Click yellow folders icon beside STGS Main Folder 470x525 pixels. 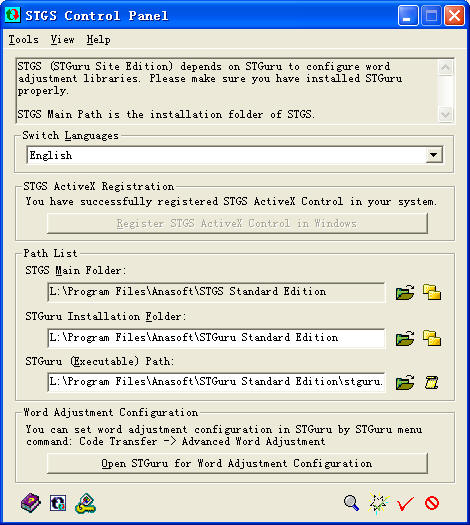point(432,292)
